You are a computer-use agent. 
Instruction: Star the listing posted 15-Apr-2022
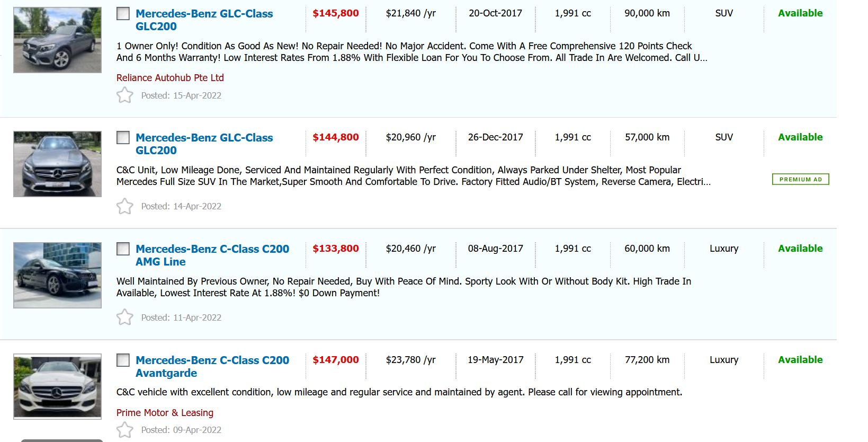[x=125, y=95]
